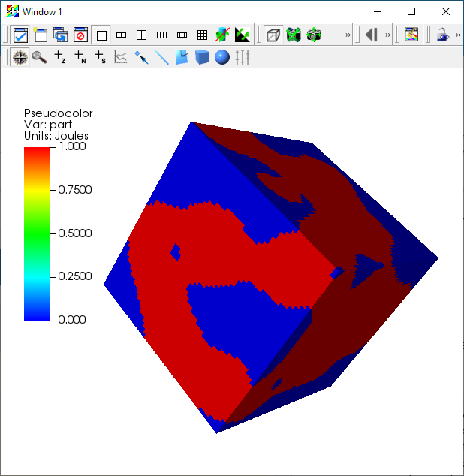
Task: Click the 0.000 legend minimum value
Action: tap(72, 319)
